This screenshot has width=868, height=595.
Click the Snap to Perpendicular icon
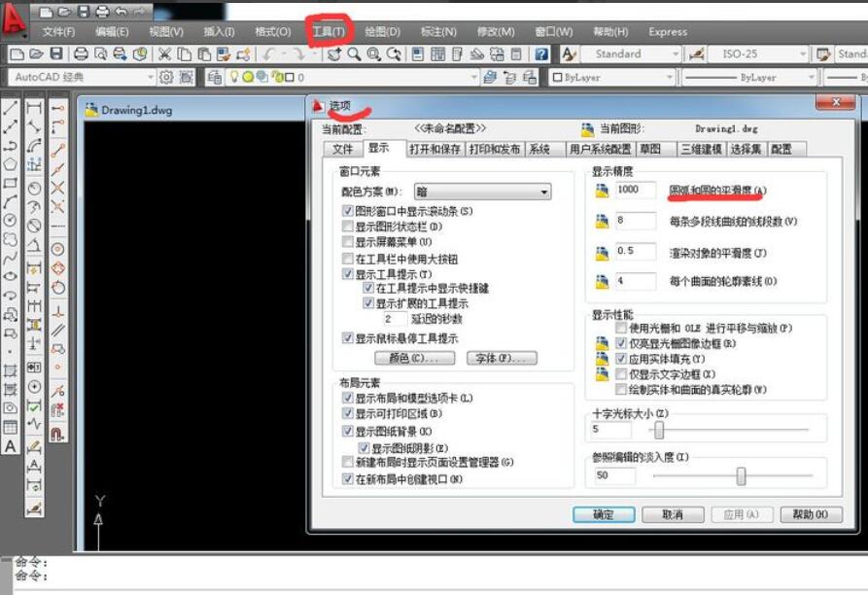[x=58, y=310]
